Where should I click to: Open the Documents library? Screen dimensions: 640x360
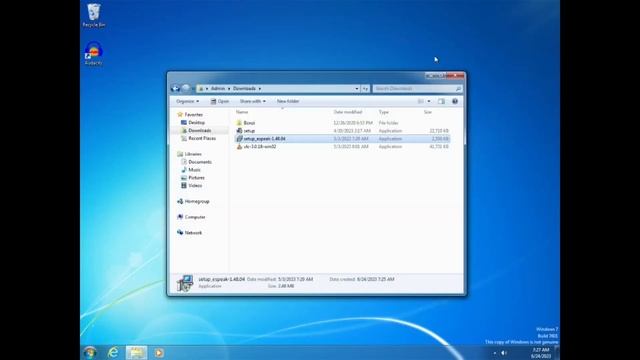coord(200,162)
